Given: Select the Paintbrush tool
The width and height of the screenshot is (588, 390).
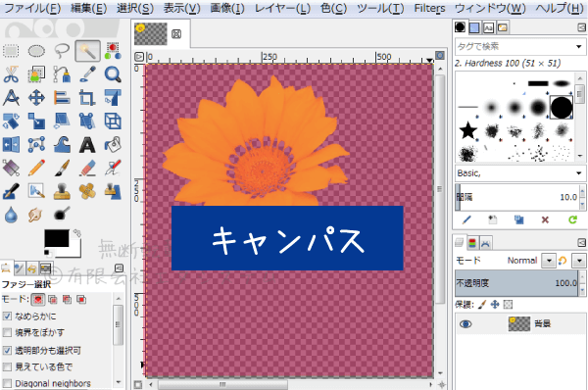Looking at the screenshot, I should pyautogui.click(x=62, y=168).
